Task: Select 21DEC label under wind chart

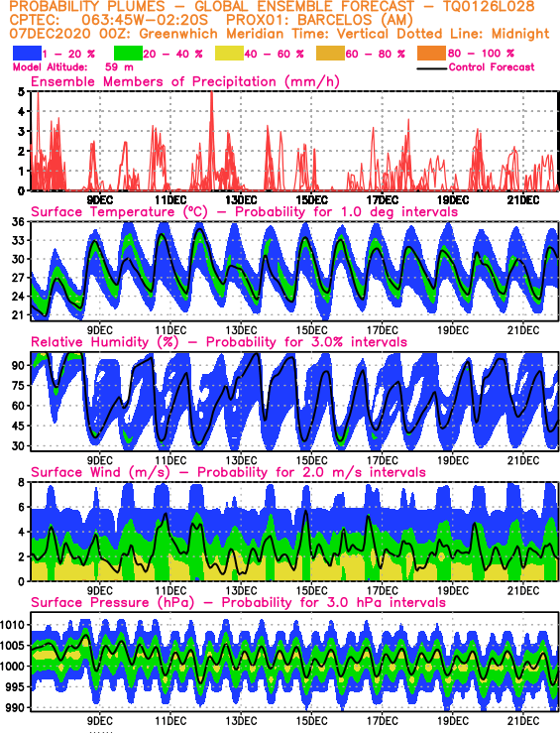Action: point(523,591)
